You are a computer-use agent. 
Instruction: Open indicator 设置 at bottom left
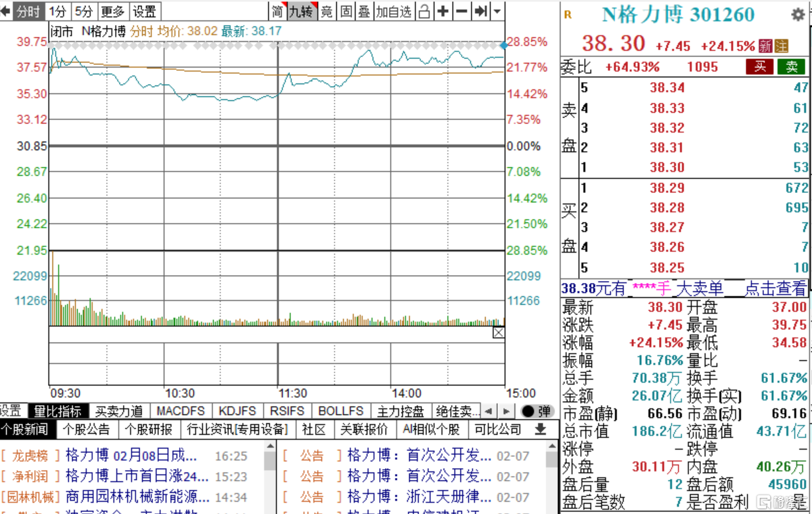click(11, 411)
